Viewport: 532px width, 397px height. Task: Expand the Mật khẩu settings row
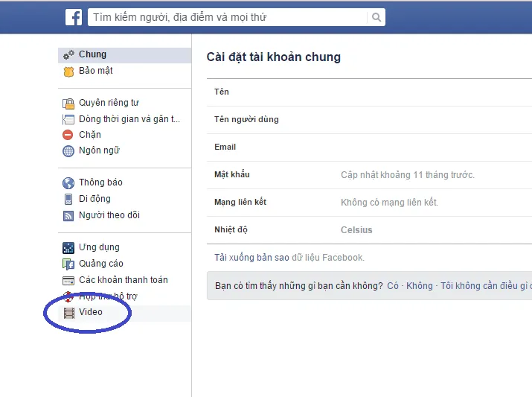point(369,175)
